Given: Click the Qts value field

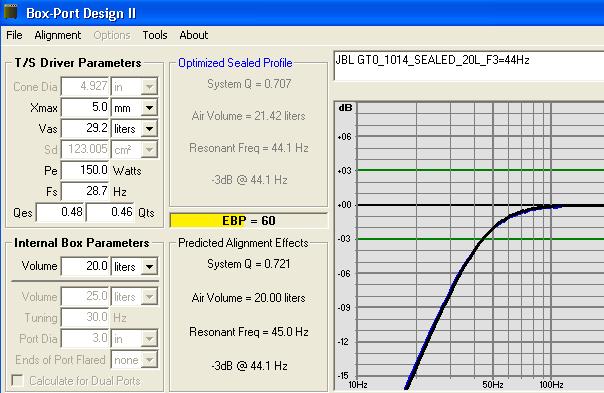Looking at the screenshot, I should (x=111, y=212).
